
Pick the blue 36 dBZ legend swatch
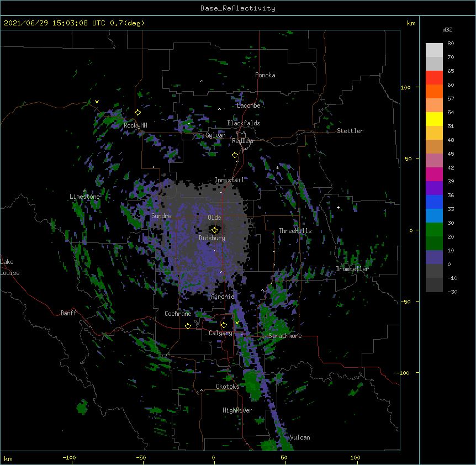[x=434, y=202]
